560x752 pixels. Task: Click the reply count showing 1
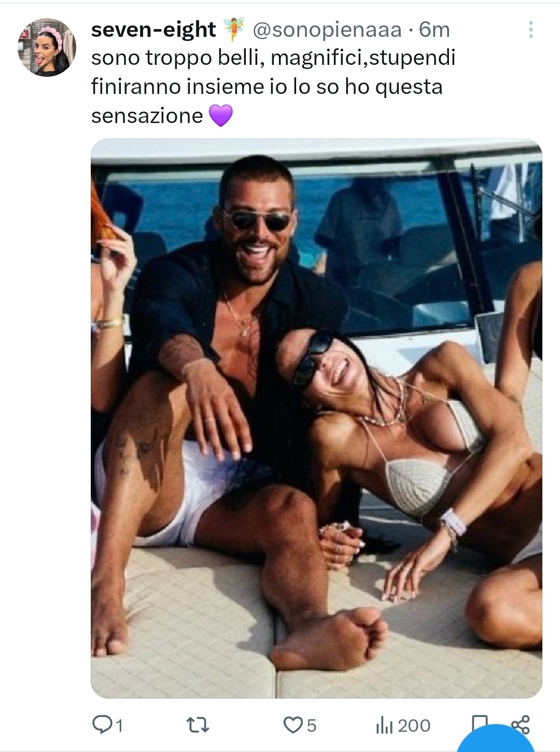119,725
